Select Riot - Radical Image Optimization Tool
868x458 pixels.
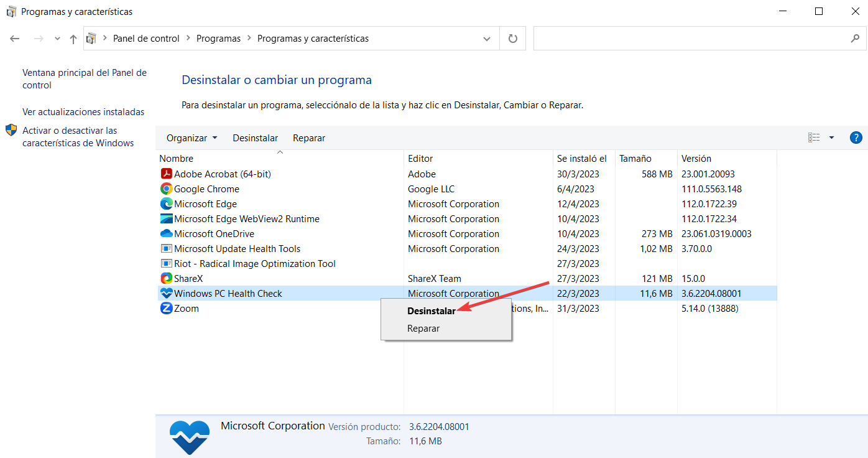tap(255, 264)
